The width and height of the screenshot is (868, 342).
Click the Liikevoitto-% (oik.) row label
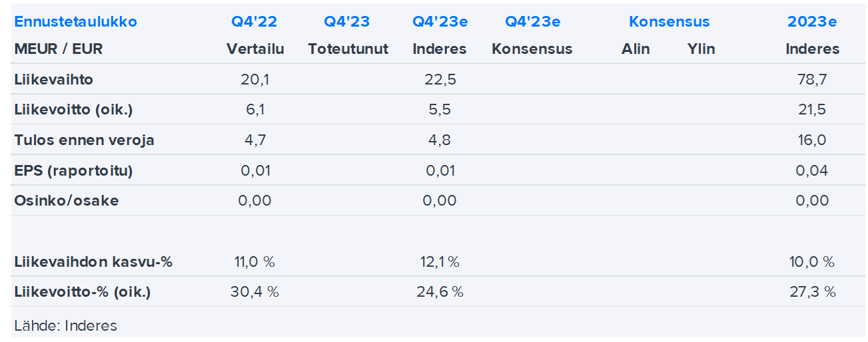pos(82,291)
